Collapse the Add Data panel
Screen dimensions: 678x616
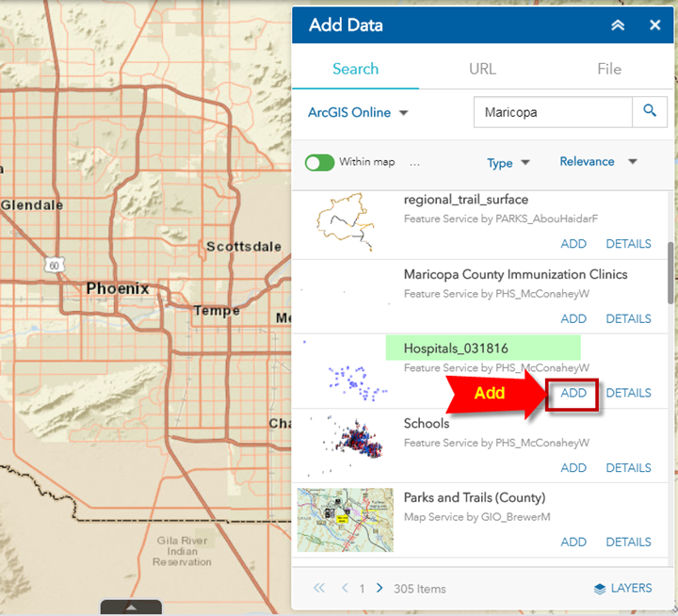pos(618,25)
